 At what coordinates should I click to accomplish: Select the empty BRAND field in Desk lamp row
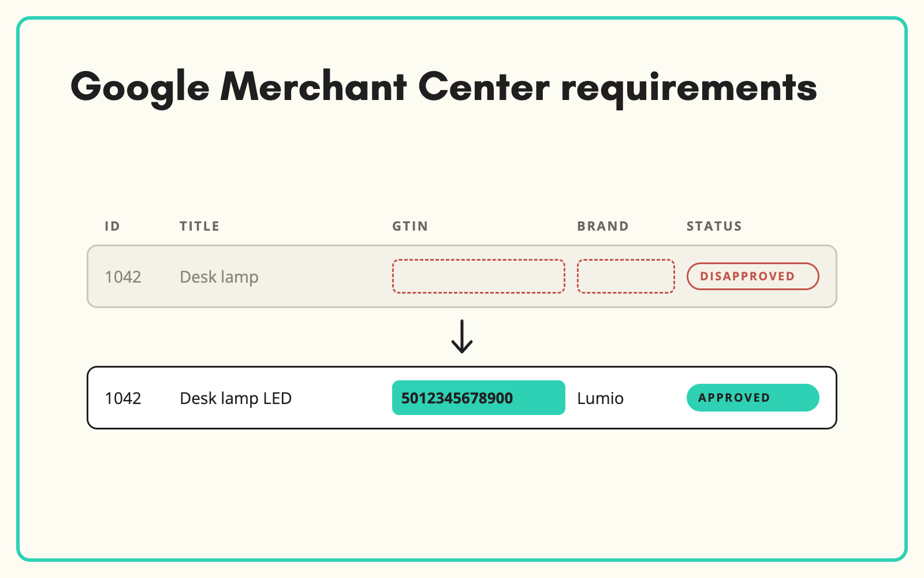click(x=626, y=276)
